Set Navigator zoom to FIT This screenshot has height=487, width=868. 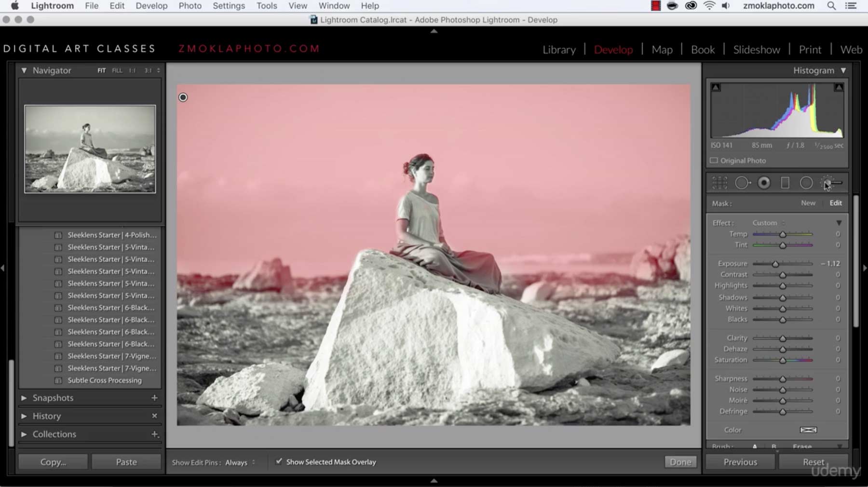101,70
